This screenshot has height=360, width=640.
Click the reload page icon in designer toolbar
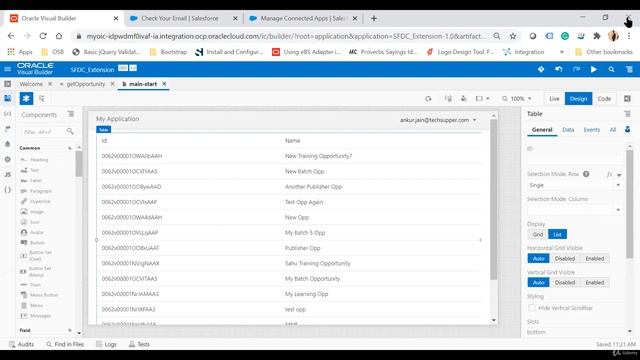click(x=428, y=99)
